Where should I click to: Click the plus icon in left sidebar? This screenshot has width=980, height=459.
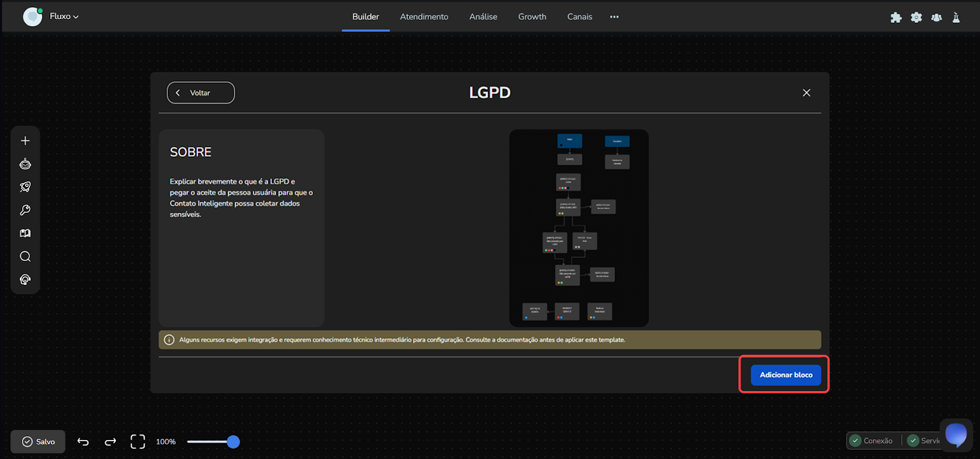(x=25, y=141)
